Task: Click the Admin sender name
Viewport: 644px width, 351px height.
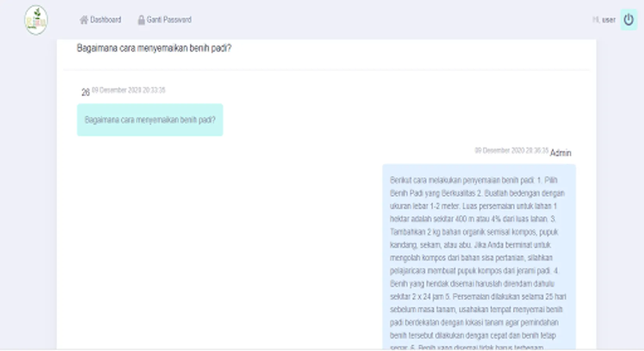Action: 561,153
